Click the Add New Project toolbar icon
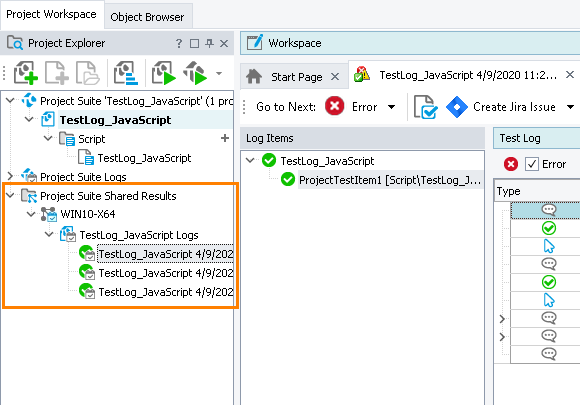Viewport: 580px width, 405px height. [x=26, y=73]
